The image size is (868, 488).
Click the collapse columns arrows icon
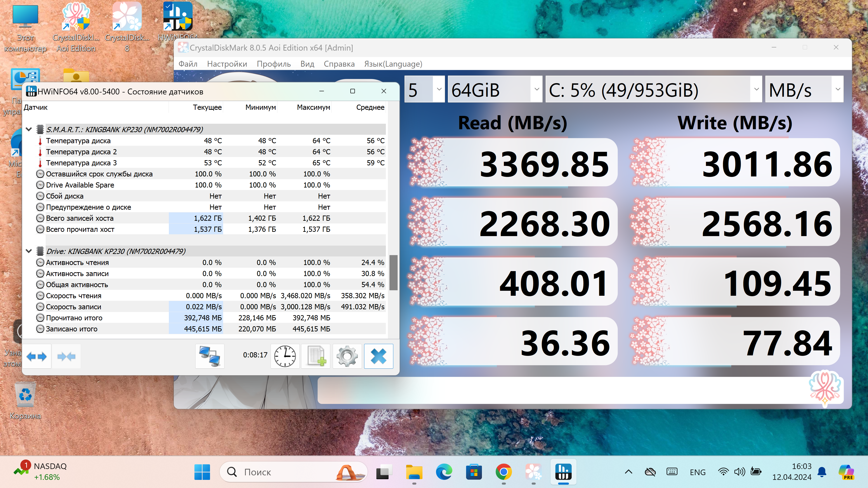click(66, 356)
